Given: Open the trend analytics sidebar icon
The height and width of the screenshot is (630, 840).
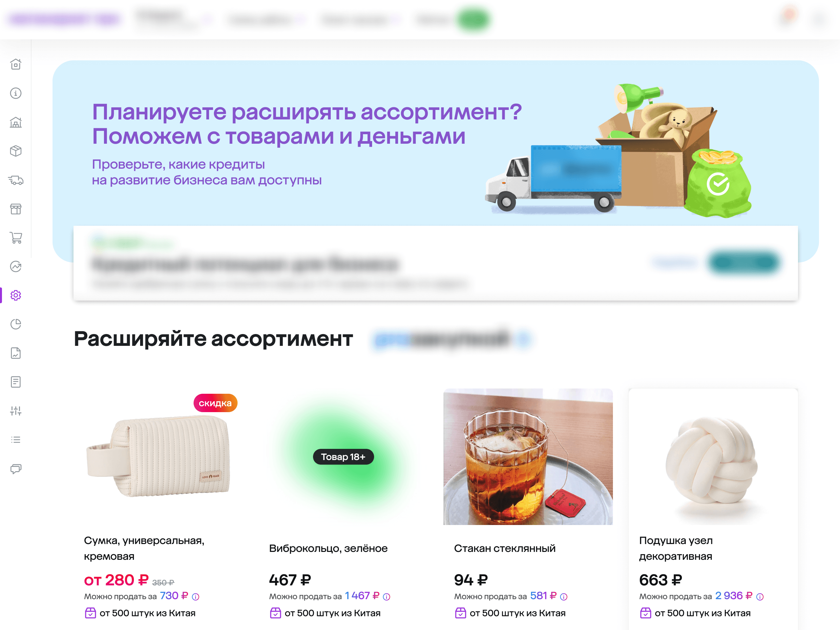Looking at the screenshot, I should (x=15, y=266).
